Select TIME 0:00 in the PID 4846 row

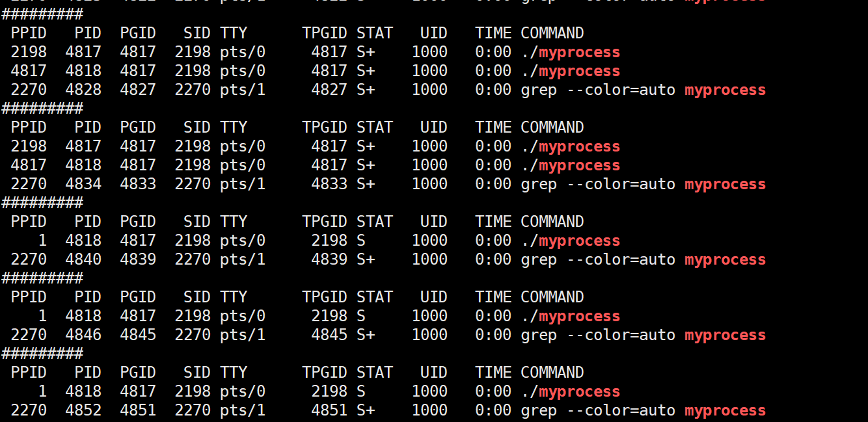(493, 335)
